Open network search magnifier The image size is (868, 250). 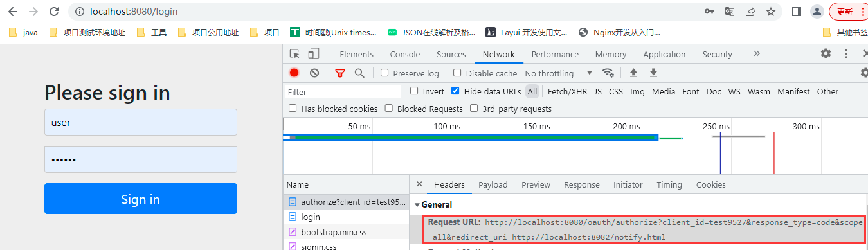pyautogui.click(x=359, y=73)
